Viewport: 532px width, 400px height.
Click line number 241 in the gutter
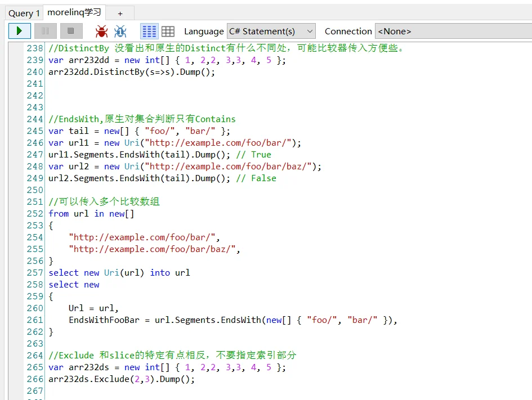coord(35,84)
